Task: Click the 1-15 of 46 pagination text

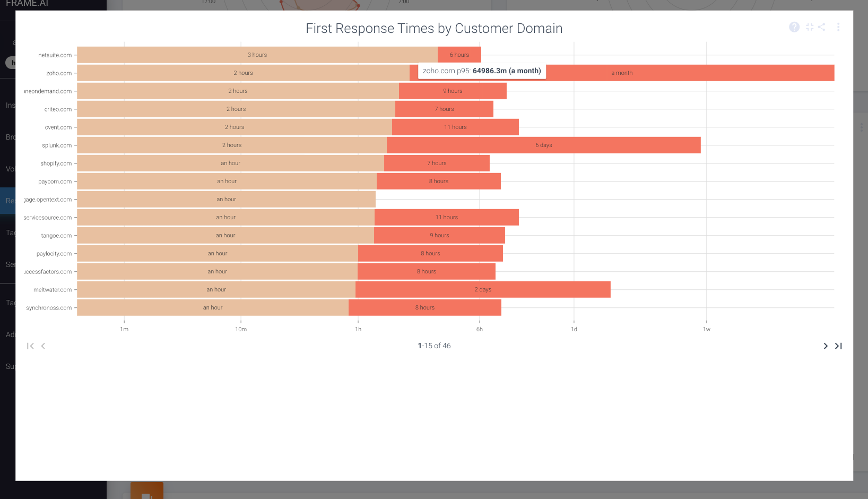Action: [434, 346]
